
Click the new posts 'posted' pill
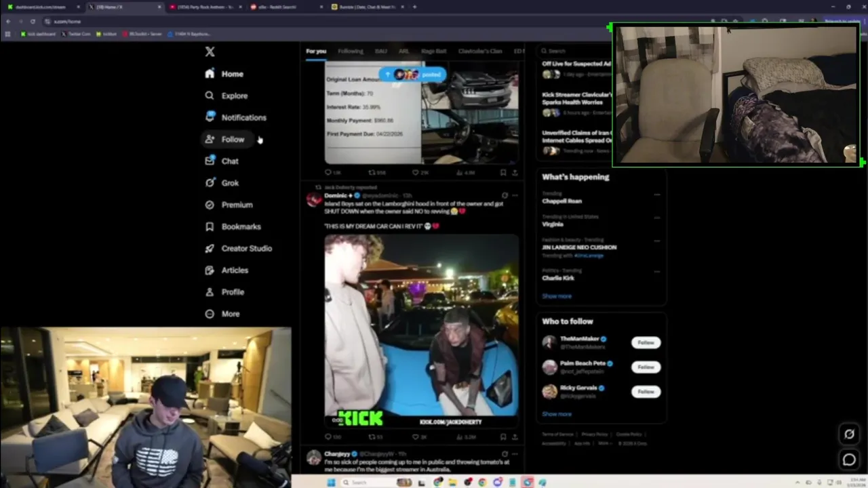(x=412, y=74)
